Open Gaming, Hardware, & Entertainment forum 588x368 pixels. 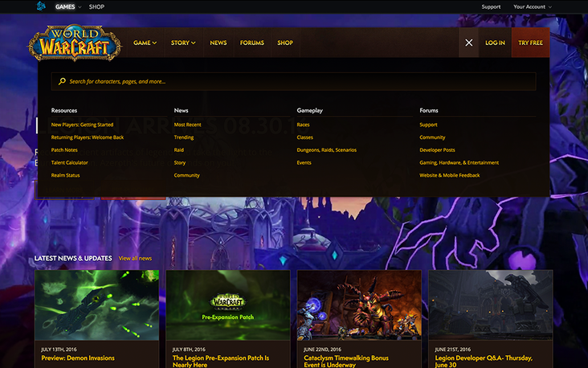pyautogui.click(x=459, y=162)
